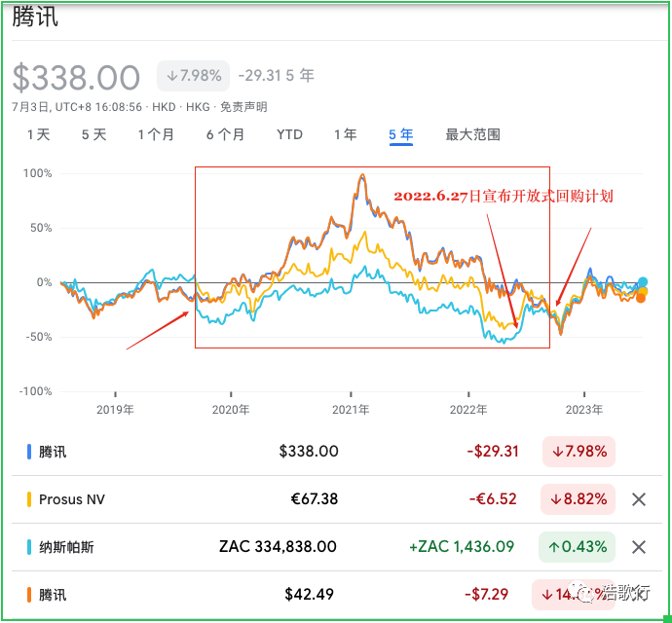Click the cyan 纳斯帕斯 color marker
Viewport: 672px width, 623px height.
pyautogui.click(x=29, y=547)
